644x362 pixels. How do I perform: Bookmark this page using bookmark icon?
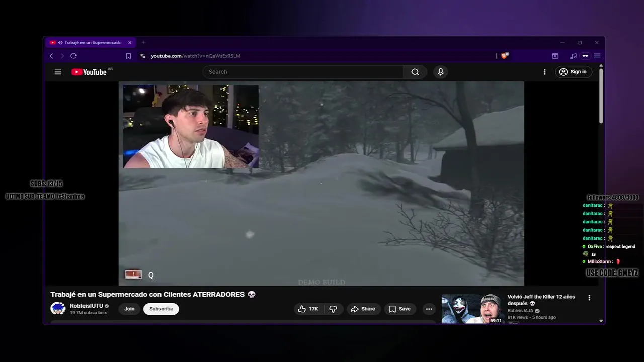point(128,56)
